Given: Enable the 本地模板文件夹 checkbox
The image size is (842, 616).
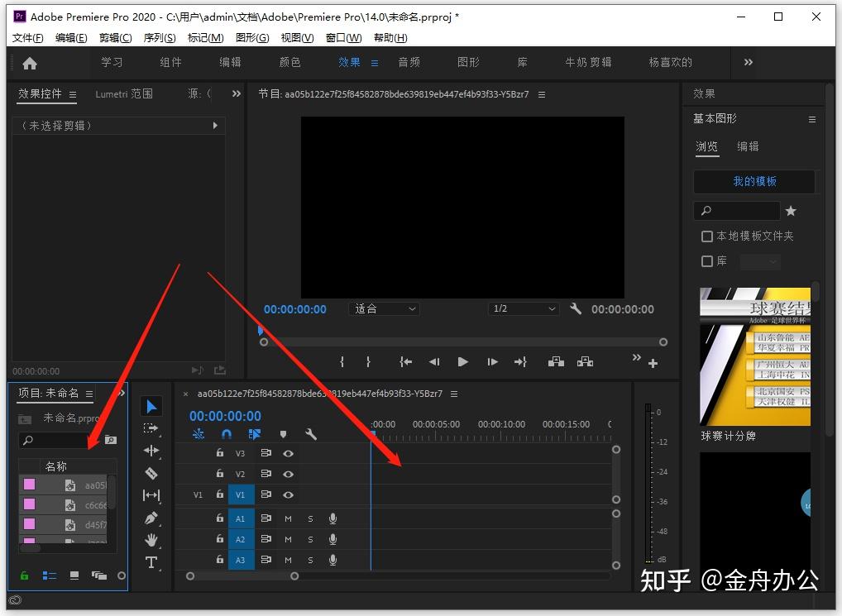Looking at the screenshot, I should pos(707,236).
